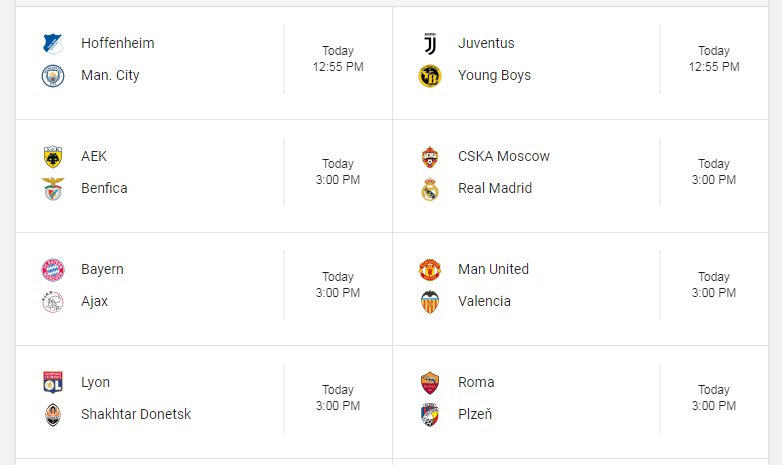Click the Bayern Munich logo
Viewport: 782px width, 465px height.
click(x=53, y=270)
